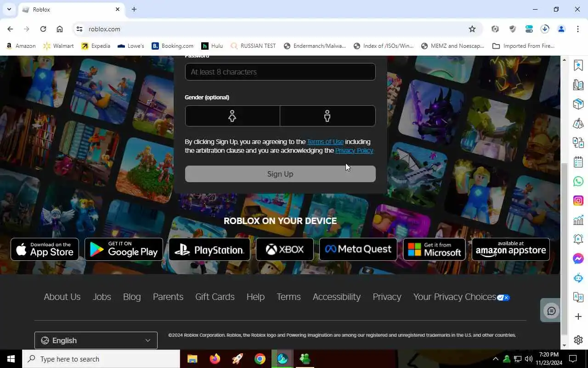Bookmark this page with the star
Viewport: 588px width, 368px height.
(472, 29)
